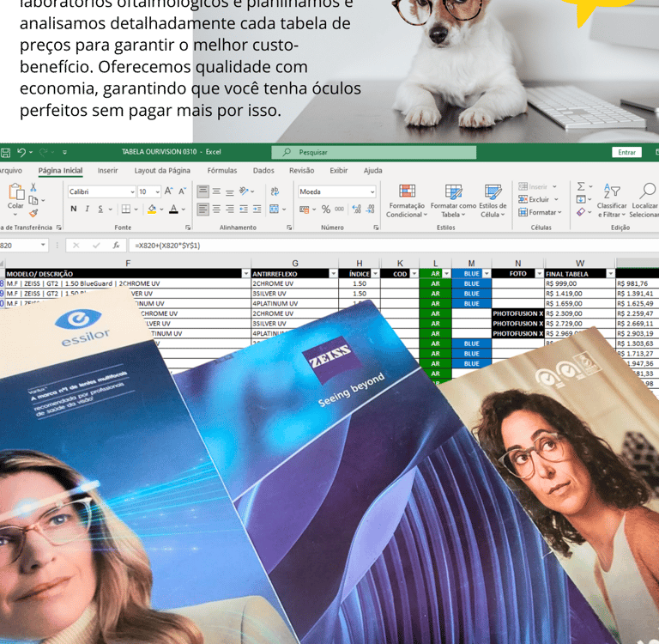This screenshot has height=644, width=659.
Task: Open ANTIRREFLEXO column filter arrow
Action: pyautogui.click(x=333, y=274)
